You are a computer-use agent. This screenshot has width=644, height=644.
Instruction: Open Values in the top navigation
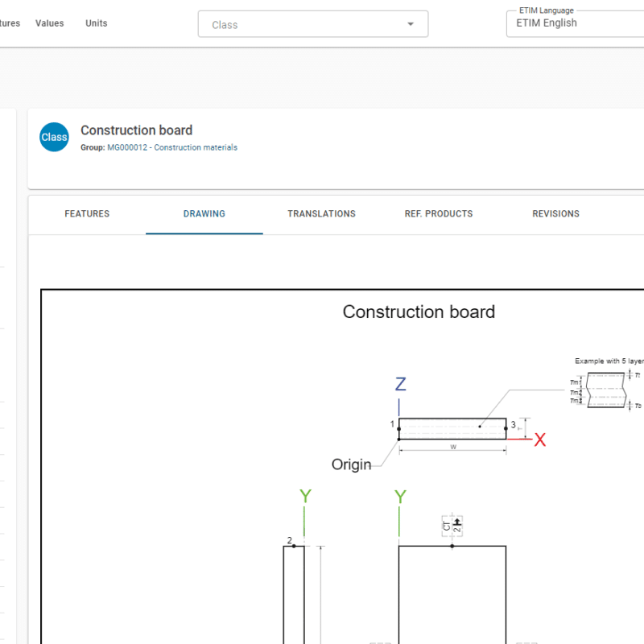coord(49,23)
